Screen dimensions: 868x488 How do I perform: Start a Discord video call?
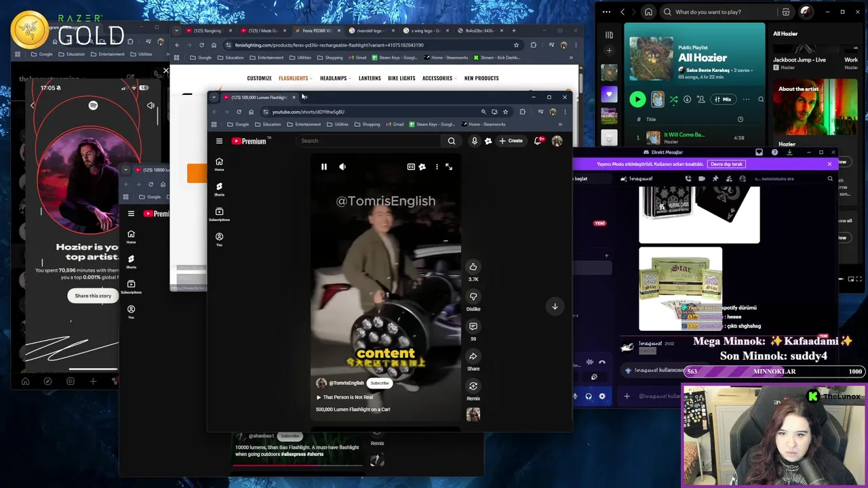702,179
